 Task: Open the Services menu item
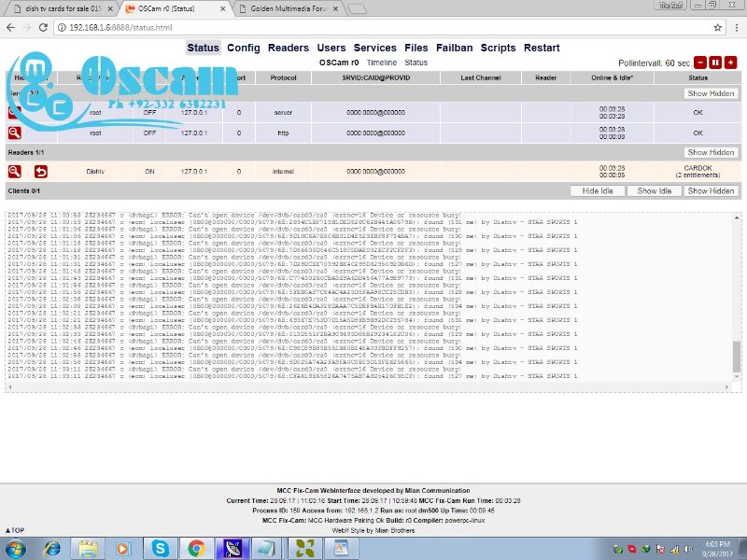click(375, 48)
